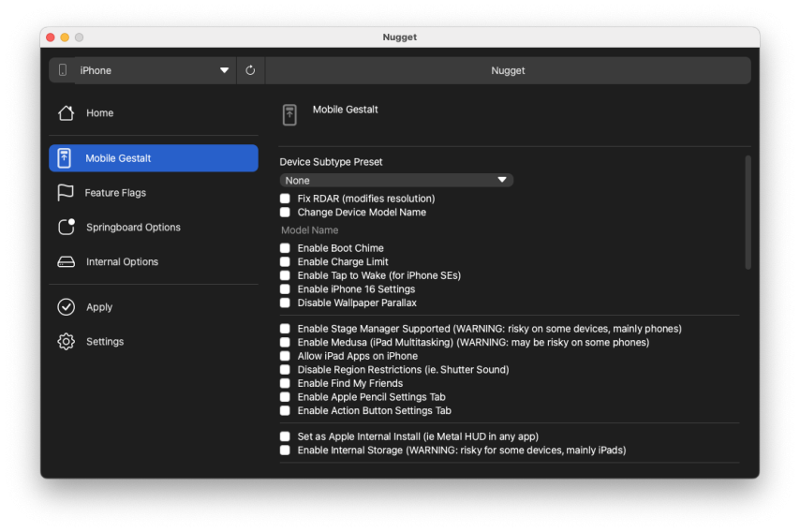800x532 pixels.
Task: Enable Change Device Model Name checkbox
Action: coord(285,213)
